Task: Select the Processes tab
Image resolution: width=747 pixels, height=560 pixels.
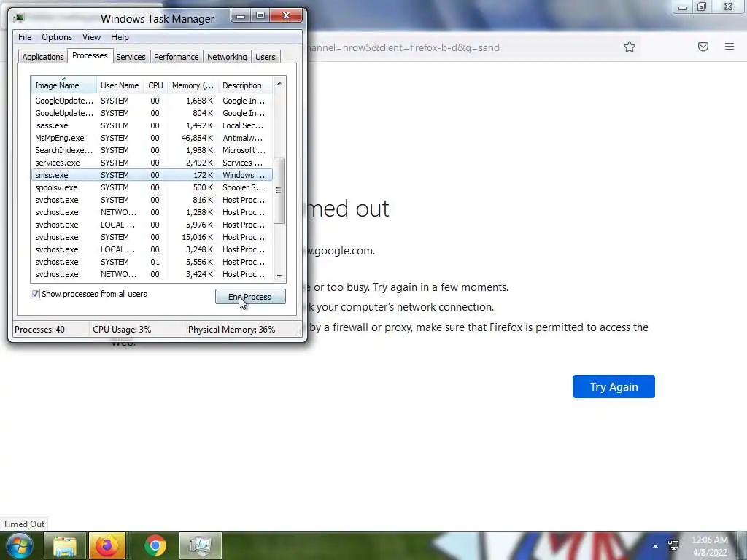Action: 90,55
